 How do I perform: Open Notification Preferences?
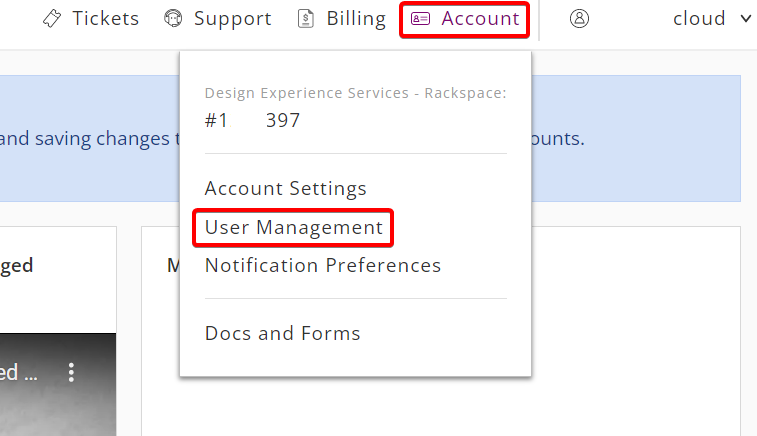(322, 266)
